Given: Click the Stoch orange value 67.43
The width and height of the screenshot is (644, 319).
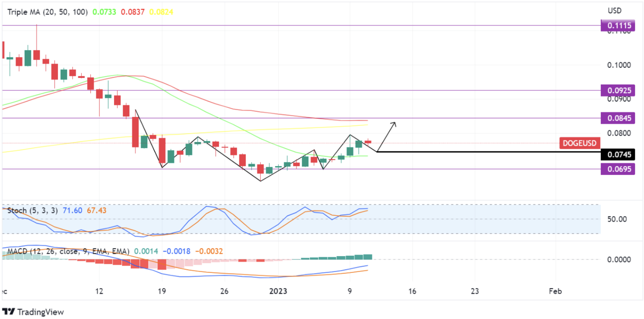Looking at the screenshot, I should 97,210.
